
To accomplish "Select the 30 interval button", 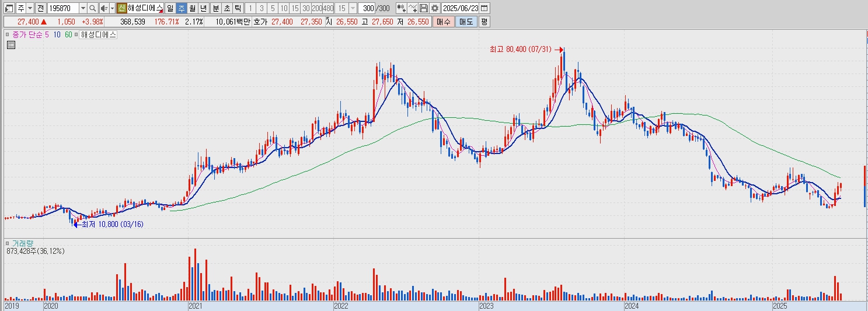I will (x=306, y=8).
